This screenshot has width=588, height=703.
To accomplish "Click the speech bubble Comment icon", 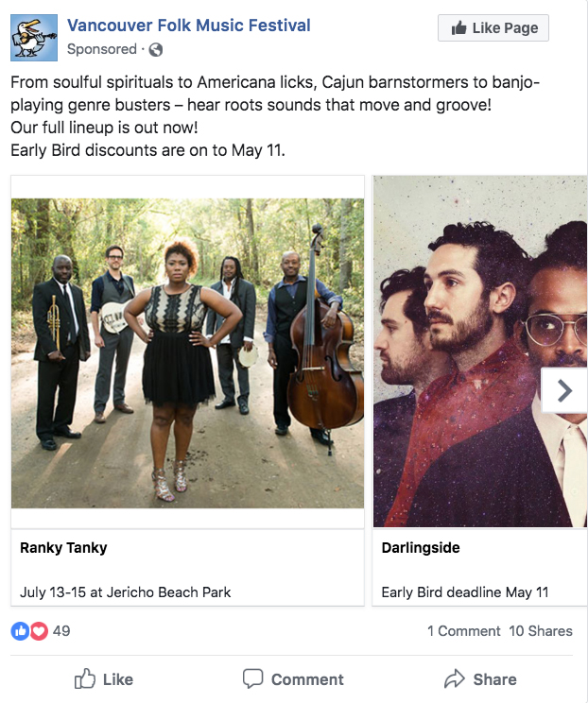I will [x=253, y=678].
